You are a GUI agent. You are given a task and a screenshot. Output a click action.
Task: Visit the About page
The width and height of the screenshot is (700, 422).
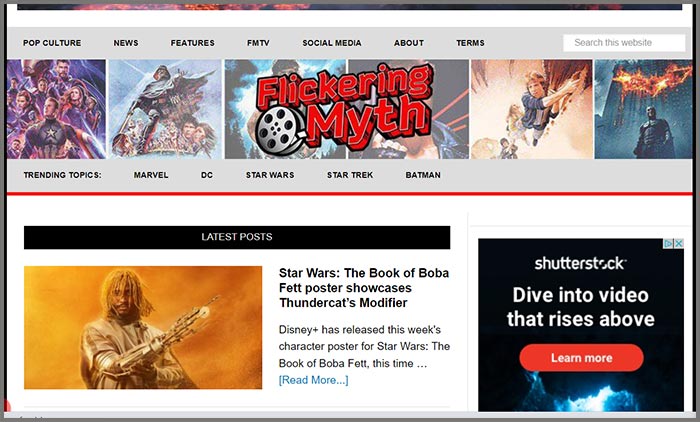(408, 43)
